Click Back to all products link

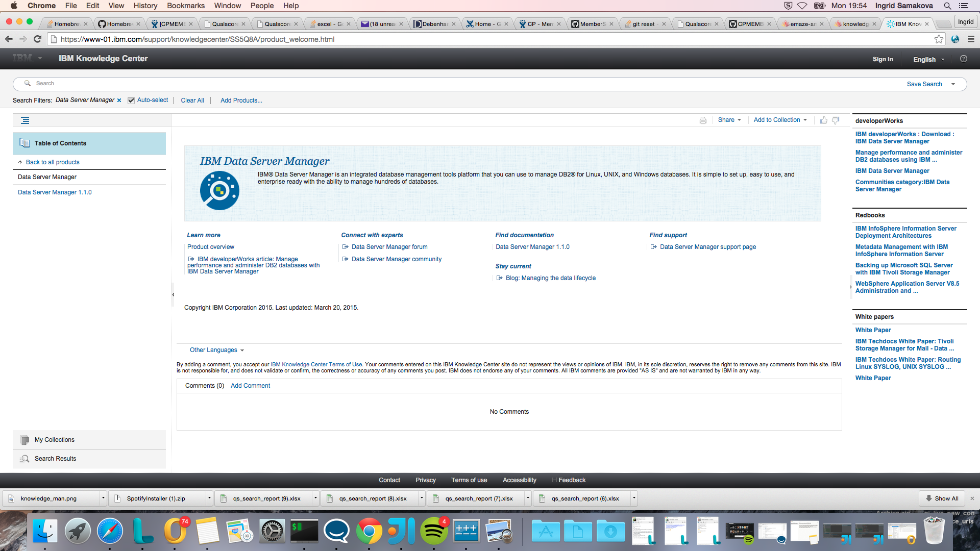point(53,162)
